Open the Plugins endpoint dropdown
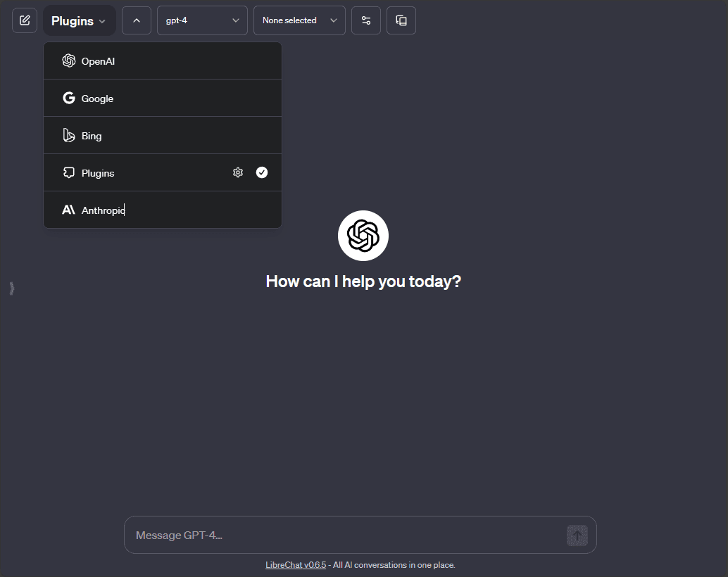The height and width of the screenshot is (577, 728). (79, 21)
